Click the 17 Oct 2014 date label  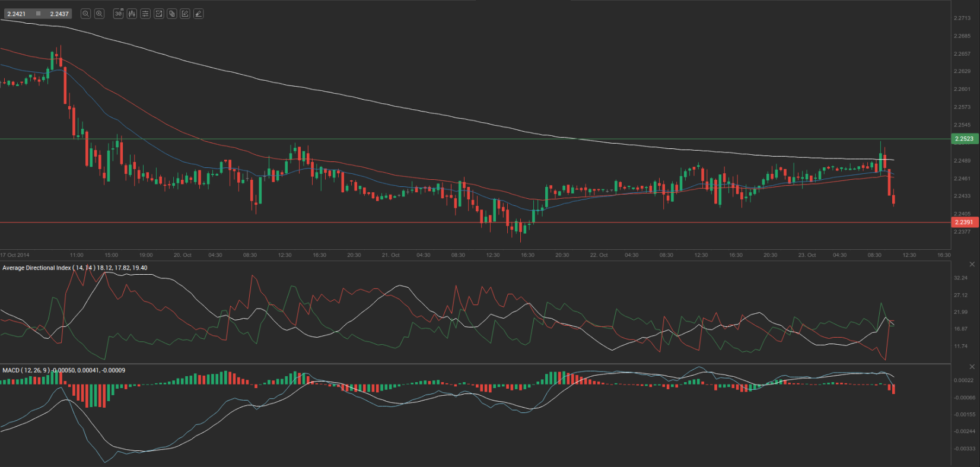pyautogui.click(x=15, y=255)
